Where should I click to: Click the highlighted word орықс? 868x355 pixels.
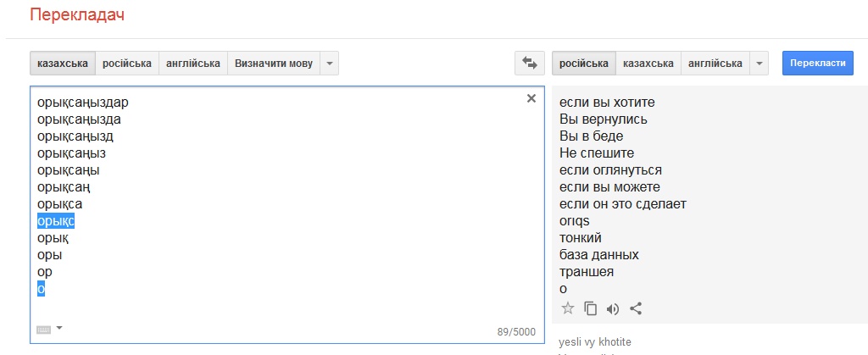click(56, 221)
